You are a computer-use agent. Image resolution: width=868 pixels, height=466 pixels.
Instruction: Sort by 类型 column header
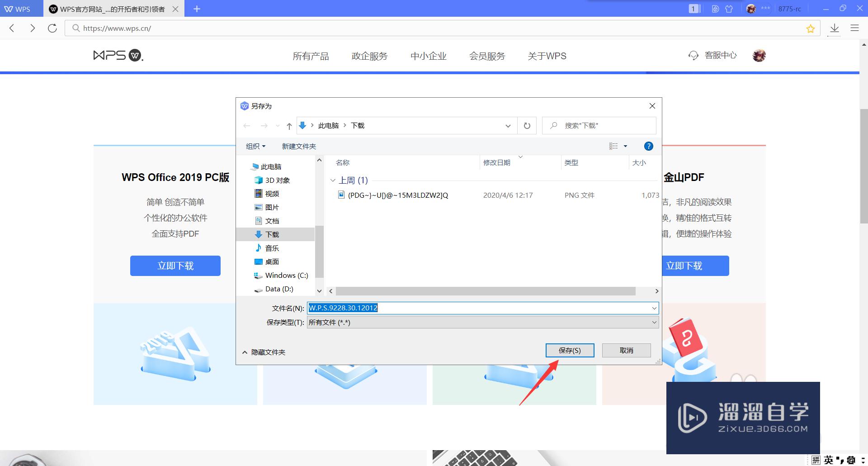[571, 162]
